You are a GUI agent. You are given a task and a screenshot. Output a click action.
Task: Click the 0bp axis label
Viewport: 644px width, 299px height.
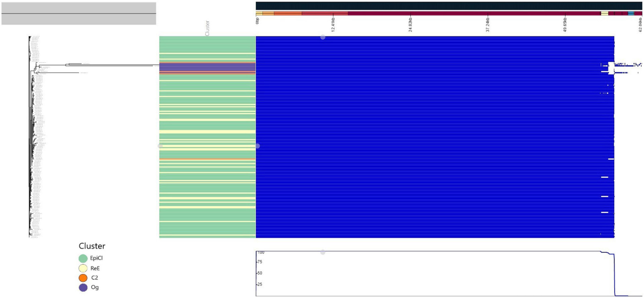pos(257,21)
